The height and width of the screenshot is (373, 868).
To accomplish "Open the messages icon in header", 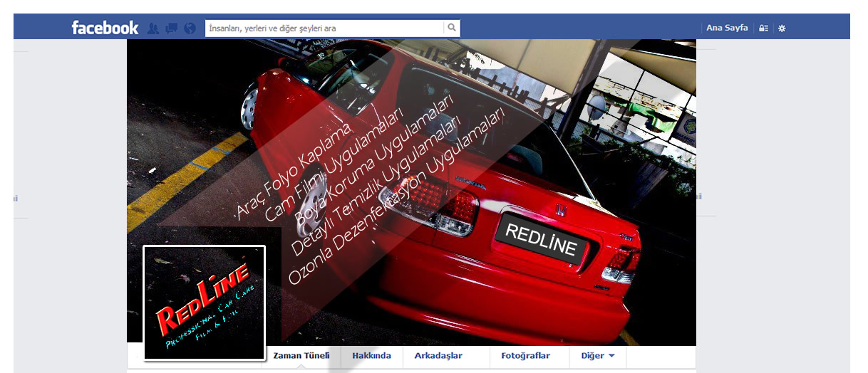I will click(171, 28).
